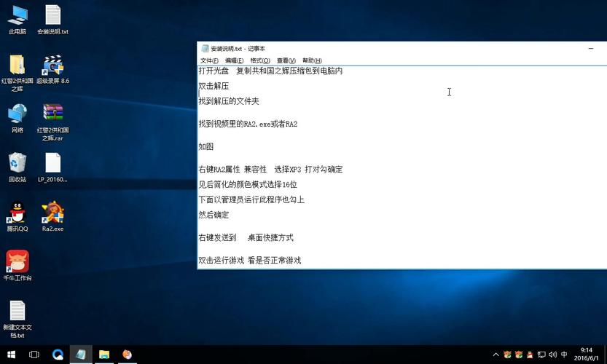Open the 此电脑 desktop icon

[17, 20]
